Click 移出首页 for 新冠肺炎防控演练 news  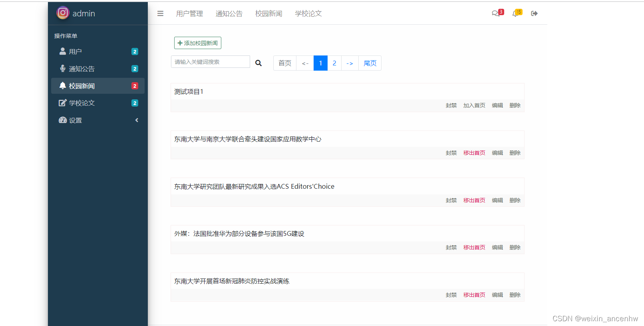tap(474, 295)
